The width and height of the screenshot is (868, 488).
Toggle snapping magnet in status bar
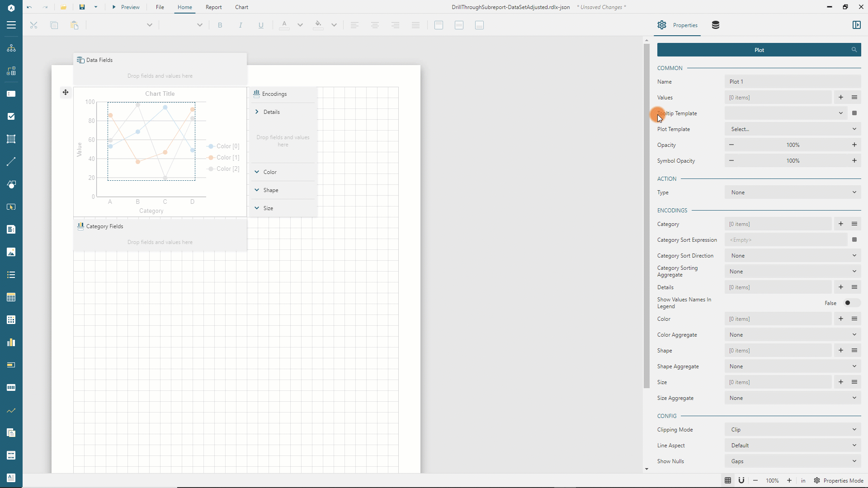click(741, 481)
